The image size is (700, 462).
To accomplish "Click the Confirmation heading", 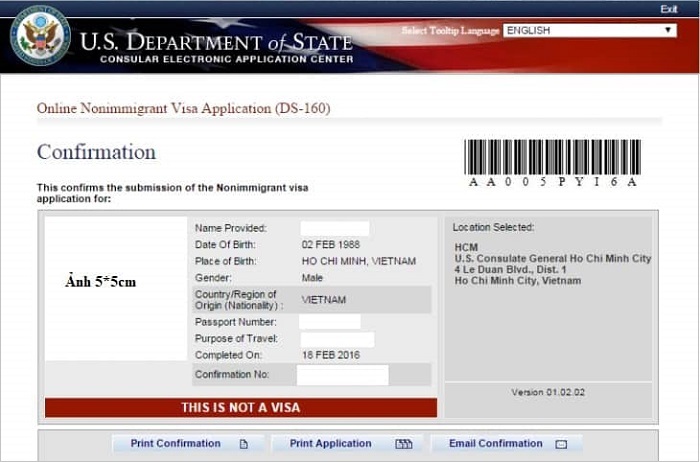I will (x=96, y=152).
